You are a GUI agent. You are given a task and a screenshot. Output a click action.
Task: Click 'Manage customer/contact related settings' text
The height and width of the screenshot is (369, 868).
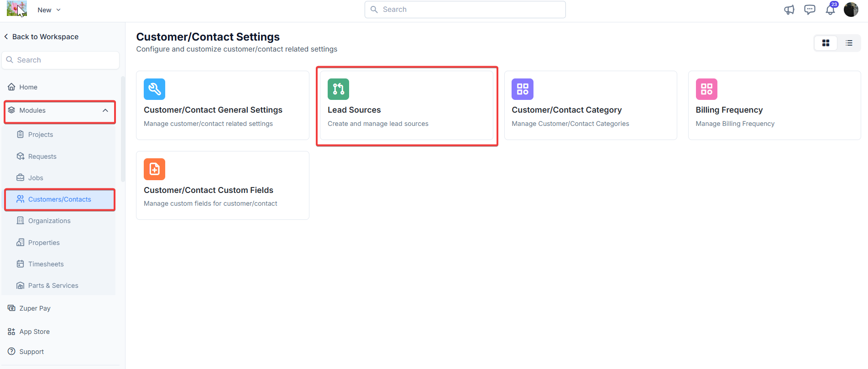(x=208, y=124)
